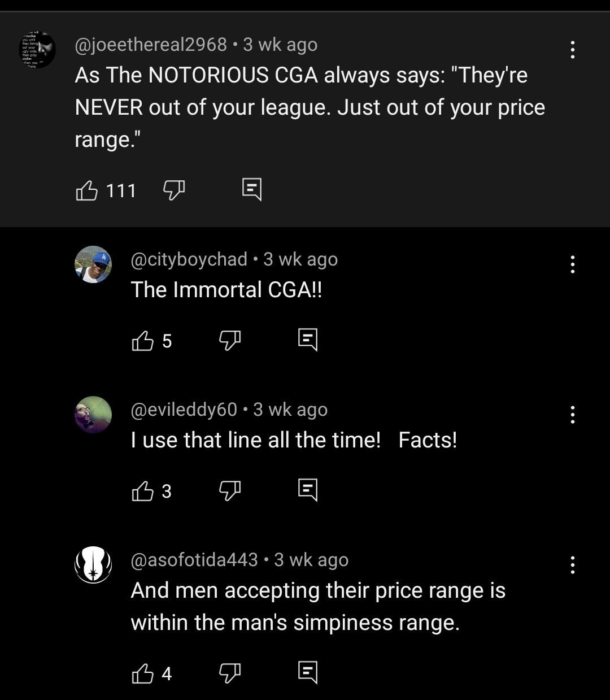Reply to the @cityboychad comment
This screenshot has width=610, height=700.
coord(308,340)
